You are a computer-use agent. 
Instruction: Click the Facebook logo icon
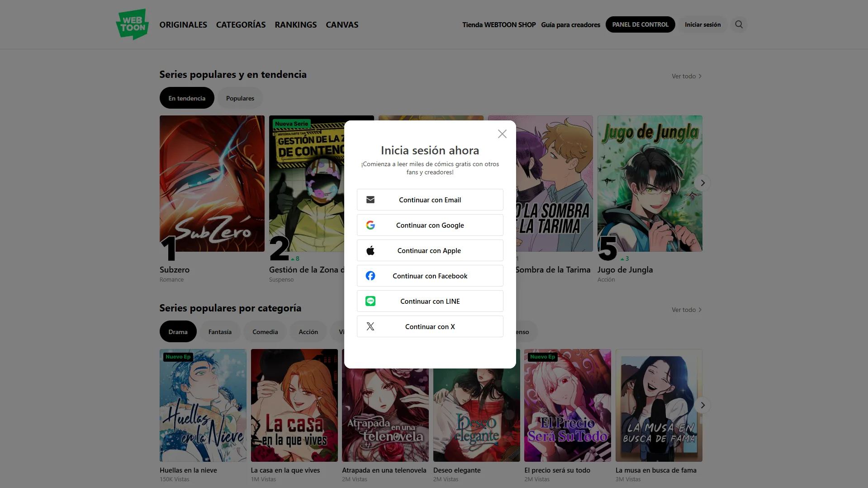click(x=370, y=276)
